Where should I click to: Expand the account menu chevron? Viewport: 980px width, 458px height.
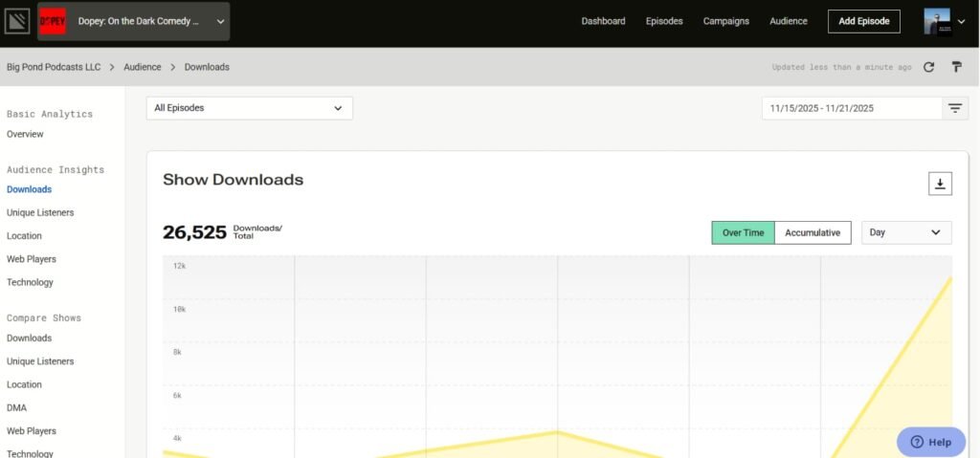pos(961,22)
